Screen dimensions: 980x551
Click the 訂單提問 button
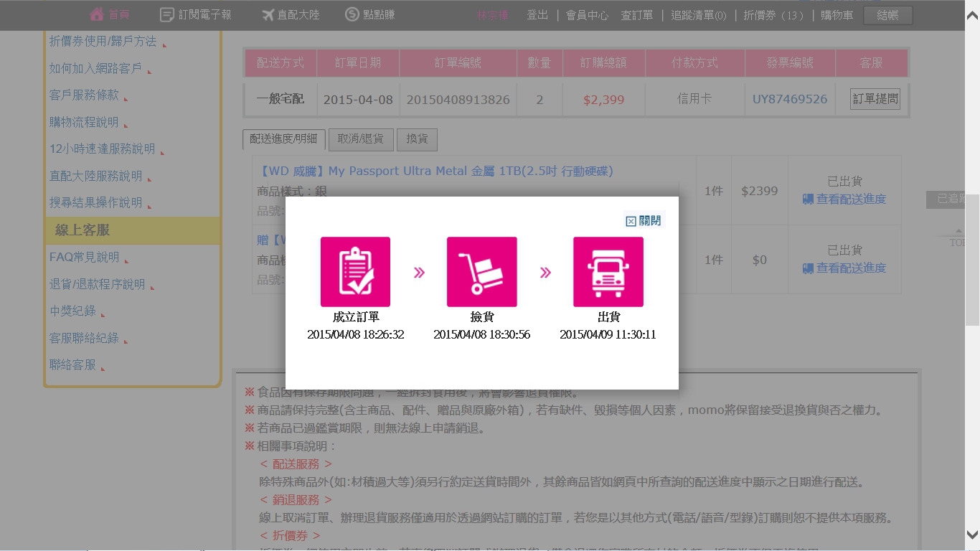875,99
